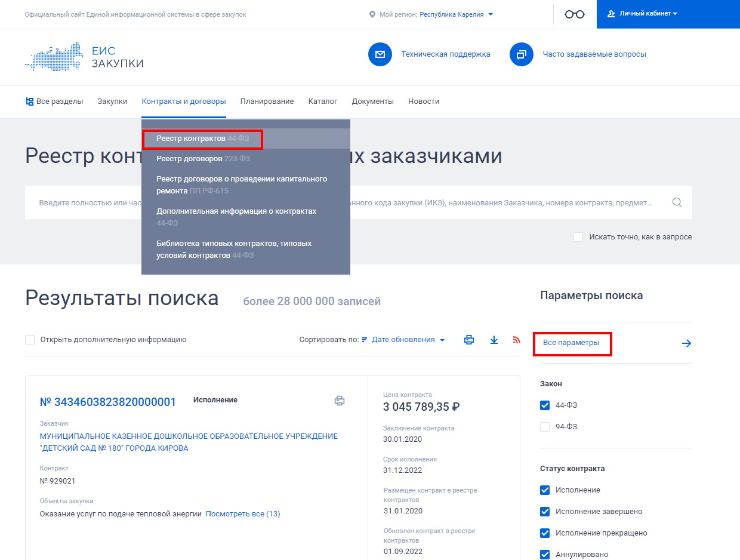Click the Все разделы grid icon
This screenshot has height=560, width=740.
coord(30,101)
